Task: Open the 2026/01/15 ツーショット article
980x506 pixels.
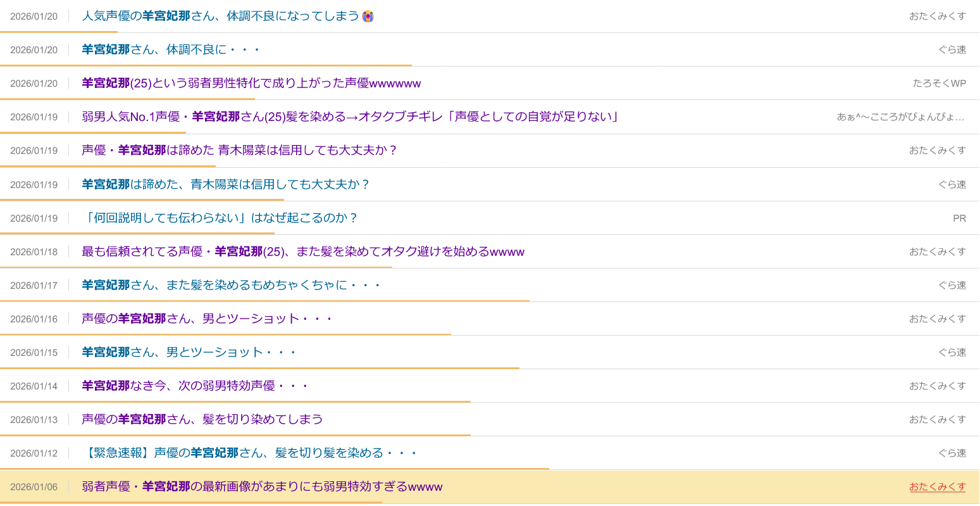Action: tap(189, 352)
